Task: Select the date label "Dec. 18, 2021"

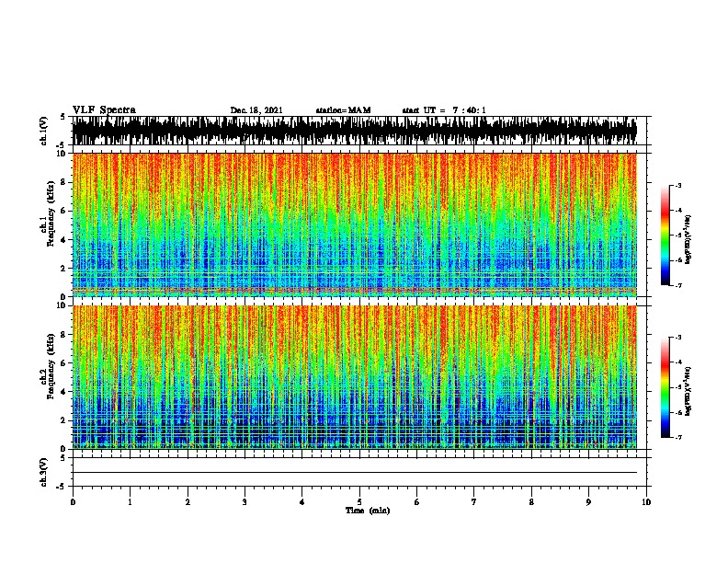Action: [x=256, y=110]
